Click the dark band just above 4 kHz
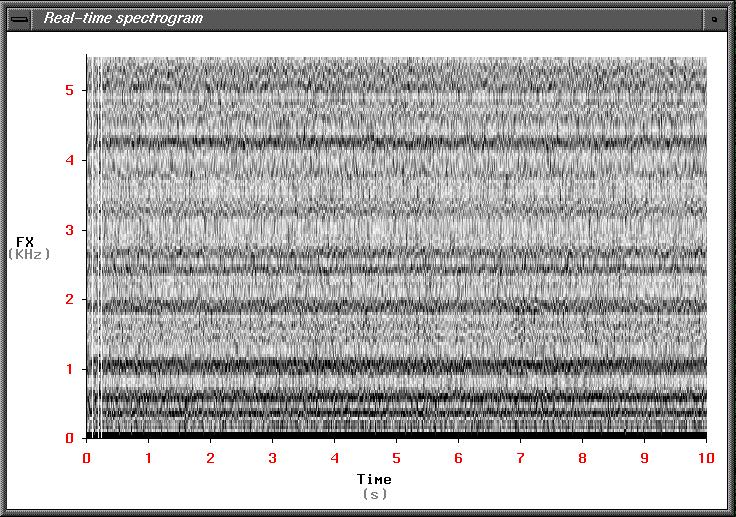This screenshot has height=517, width=736. tap(400, 141)
